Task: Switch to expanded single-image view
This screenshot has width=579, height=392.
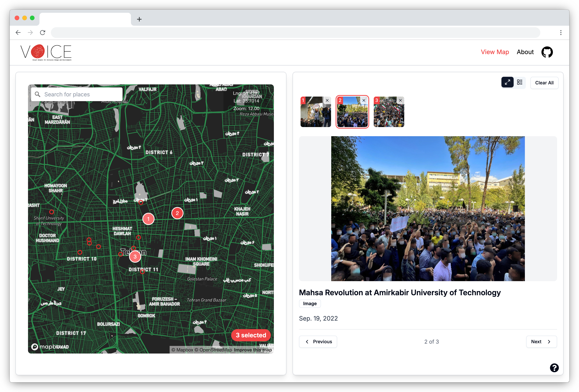Action: coord(507,82)
